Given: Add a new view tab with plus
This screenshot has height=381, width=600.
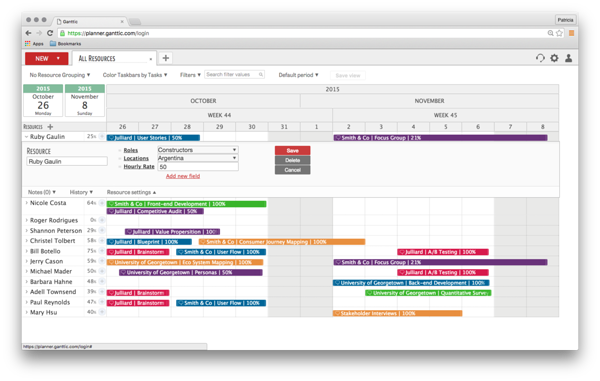Looking at the screenshot, I should click(x=166, y=58).
